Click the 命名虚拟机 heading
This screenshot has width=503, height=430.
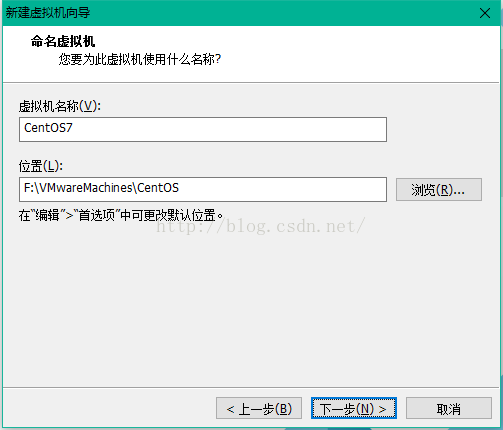point(63,42)
